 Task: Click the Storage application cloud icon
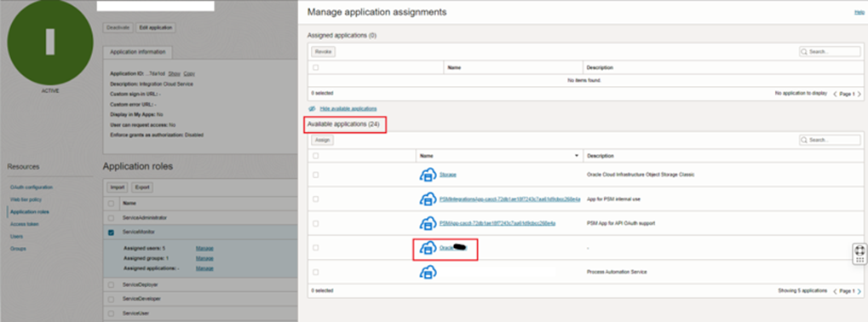[428, 175]
